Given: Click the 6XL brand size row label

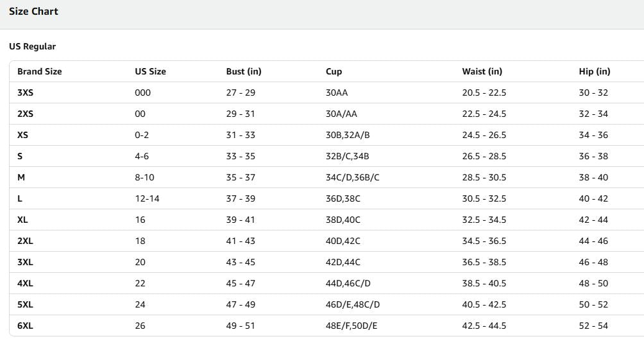Looking at the screenshot, I should [x=25, y=326].
